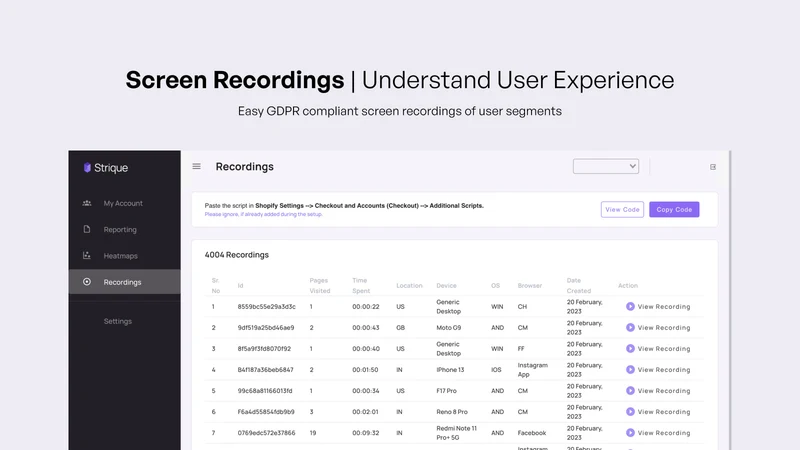Click the IOS cell in row 4

(496, 369)
